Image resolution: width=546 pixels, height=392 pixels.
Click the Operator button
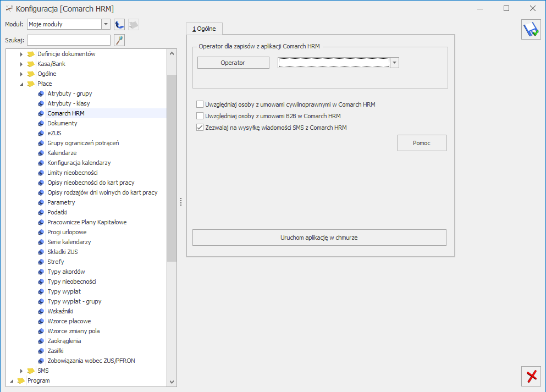233,63
